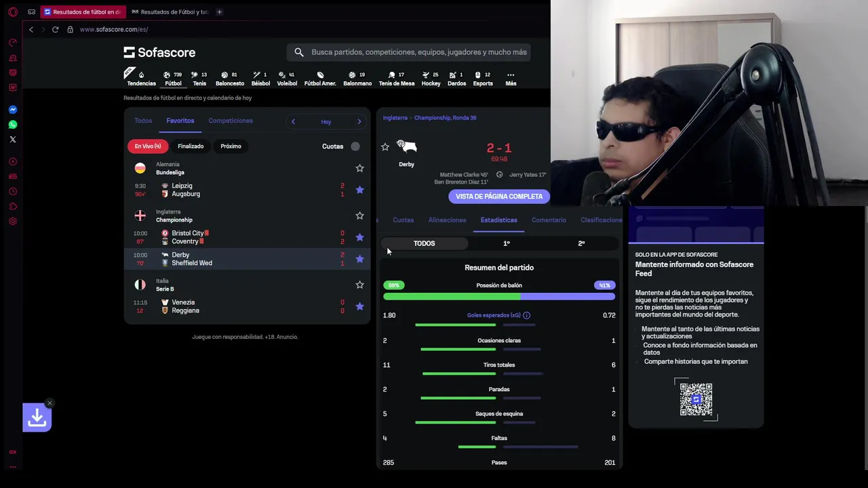Viewport: 868px width, 488px height.
Task: Click Vista de página completa button
Action: [x=499, y=197]
